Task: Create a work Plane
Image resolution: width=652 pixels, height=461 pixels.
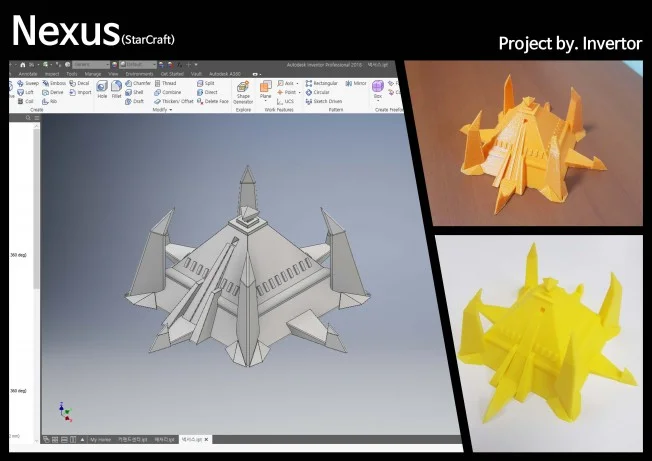Action: click(x=265, y=89)
